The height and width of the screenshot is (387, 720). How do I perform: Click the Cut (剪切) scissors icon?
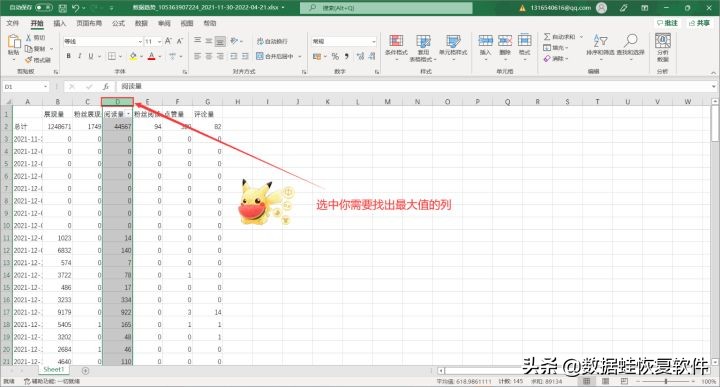click(x=28, y=38)
